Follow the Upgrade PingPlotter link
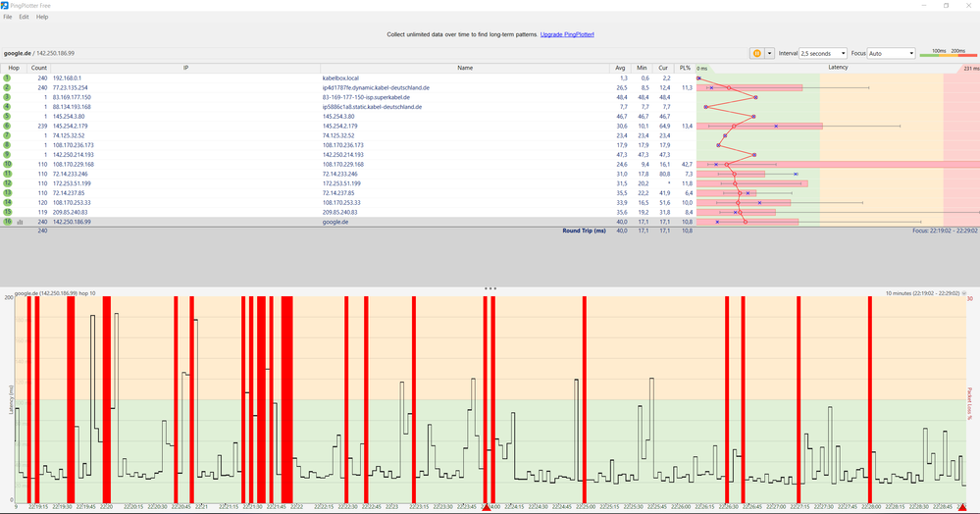 [567, 34]
